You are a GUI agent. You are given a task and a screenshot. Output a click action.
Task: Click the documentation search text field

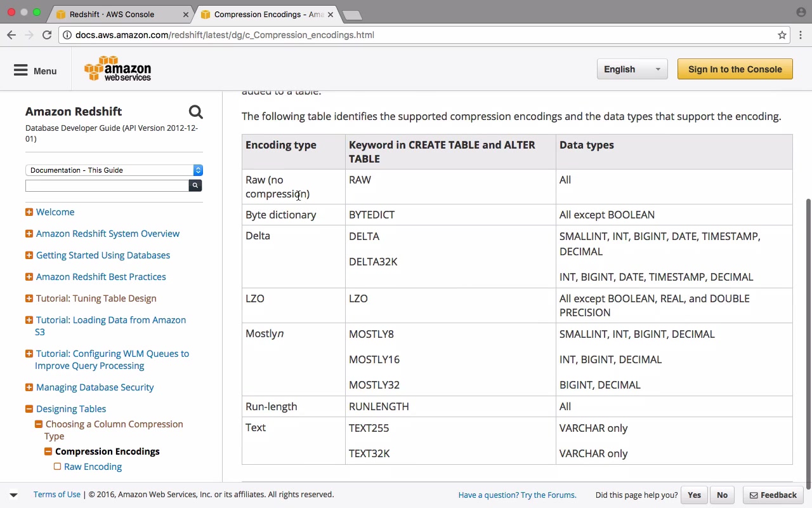tap(107, 185)
